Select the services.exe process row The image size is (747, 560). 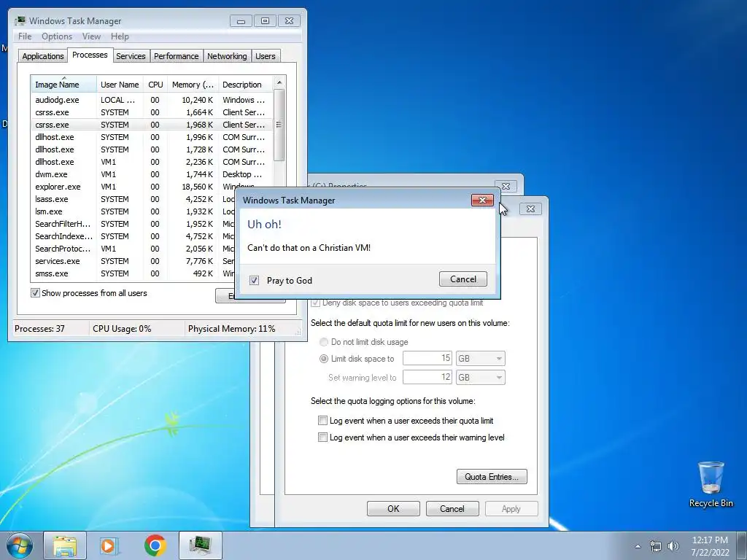(133, 261)
